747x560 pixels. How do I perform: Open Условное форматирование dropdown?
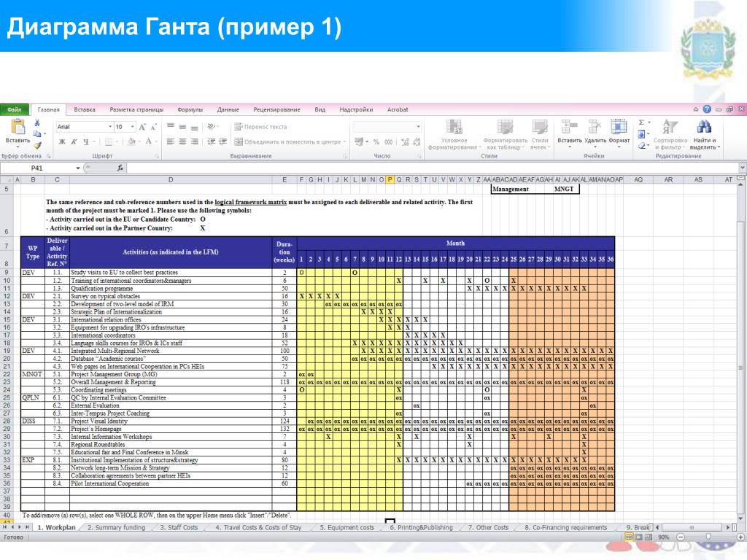[x=454, y=135]
